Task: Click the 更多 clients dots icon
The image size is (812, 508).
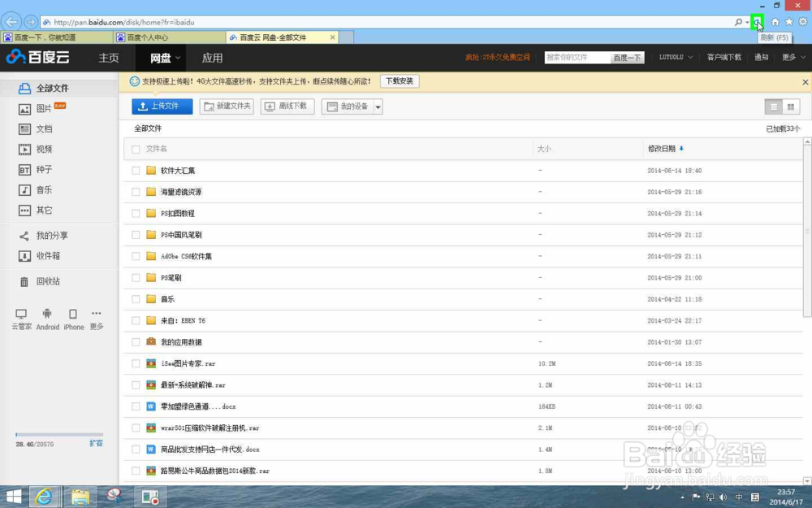Action: coord(97,313)
